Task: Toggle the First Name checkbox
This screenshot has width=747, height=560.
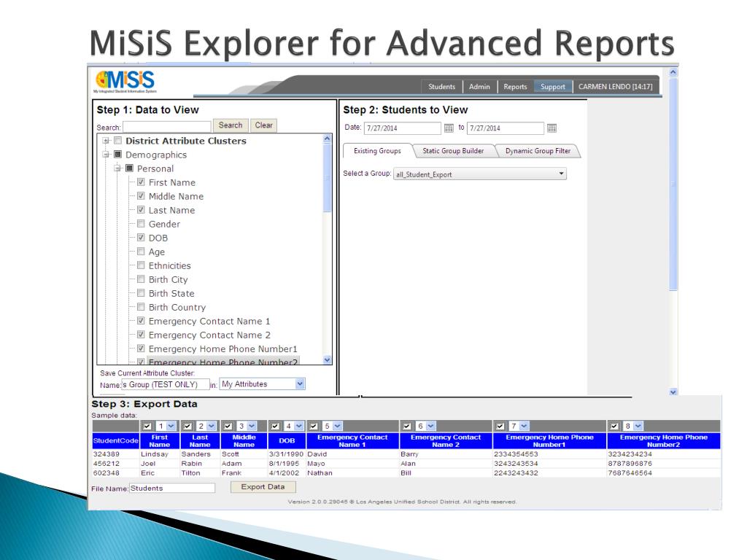Action: [141, 182]
